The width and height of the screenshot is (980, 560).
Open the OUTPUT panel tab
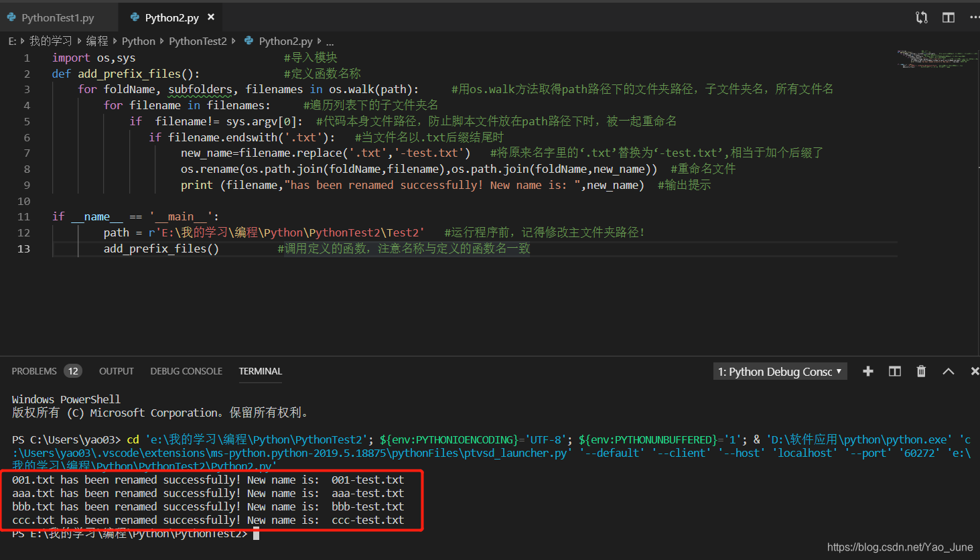tap(117, 371)
